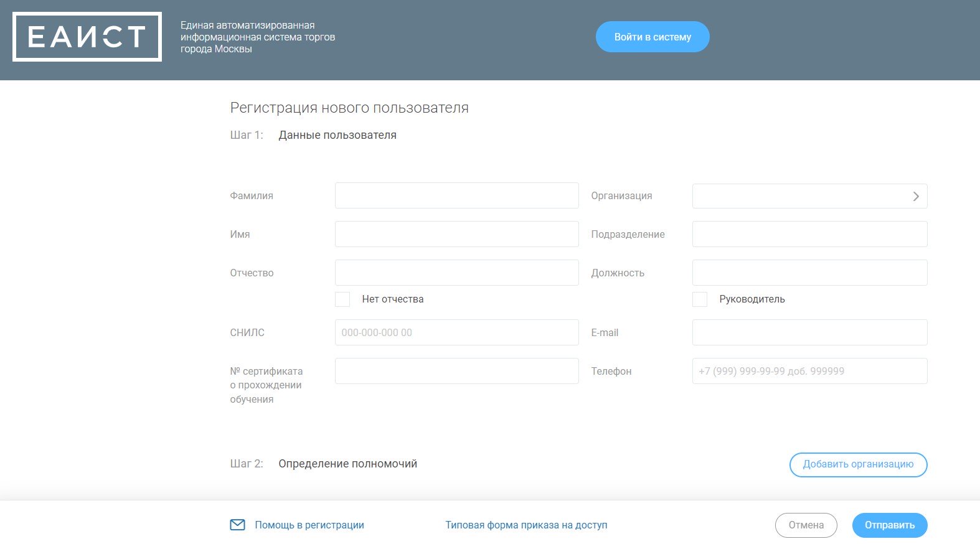Click the СНИЛС input field
Screen dimensions: 980x544
coord(457,332)
